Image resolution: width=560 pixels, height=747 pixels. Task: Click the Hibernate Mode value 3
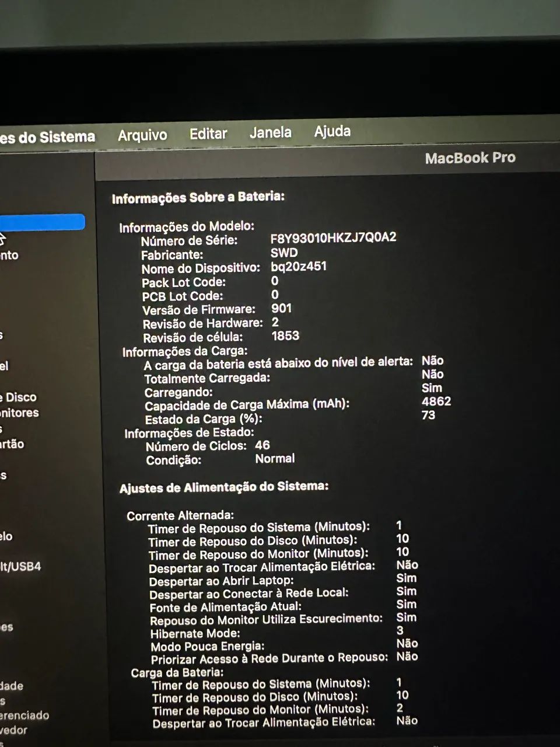pyautogui.click(x=400, y=630)
